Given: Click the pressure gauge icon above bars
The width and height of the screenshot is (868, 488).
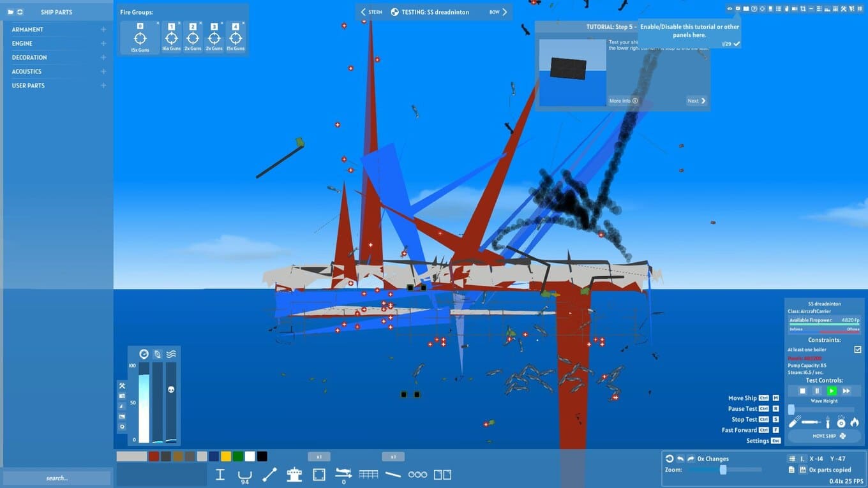Looking at the screenshot, I should click(144, 354).
